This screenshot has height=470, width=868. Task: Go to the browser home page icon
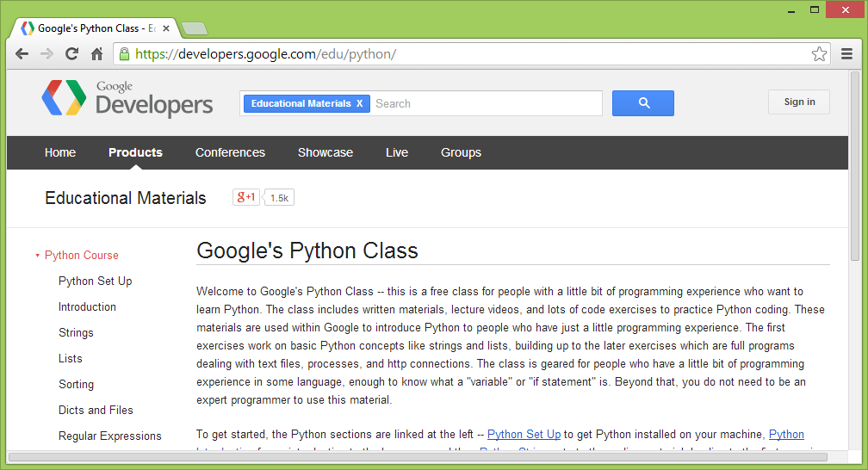click(x=97, y=53)
